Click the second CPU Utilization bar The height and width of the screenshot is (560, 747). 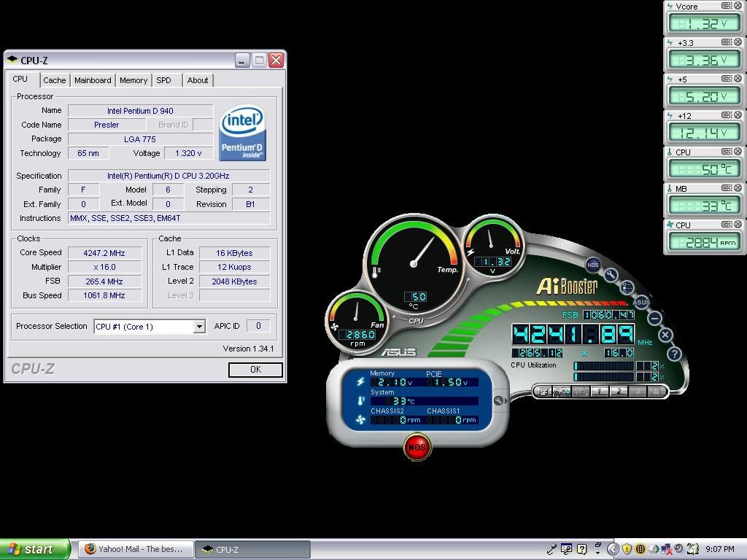604,377
